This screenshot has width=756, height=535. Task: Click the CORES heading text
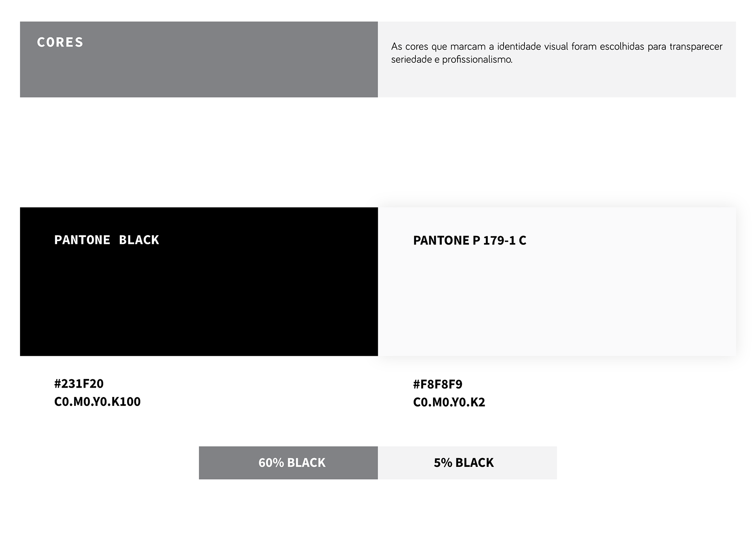[60, 42]
